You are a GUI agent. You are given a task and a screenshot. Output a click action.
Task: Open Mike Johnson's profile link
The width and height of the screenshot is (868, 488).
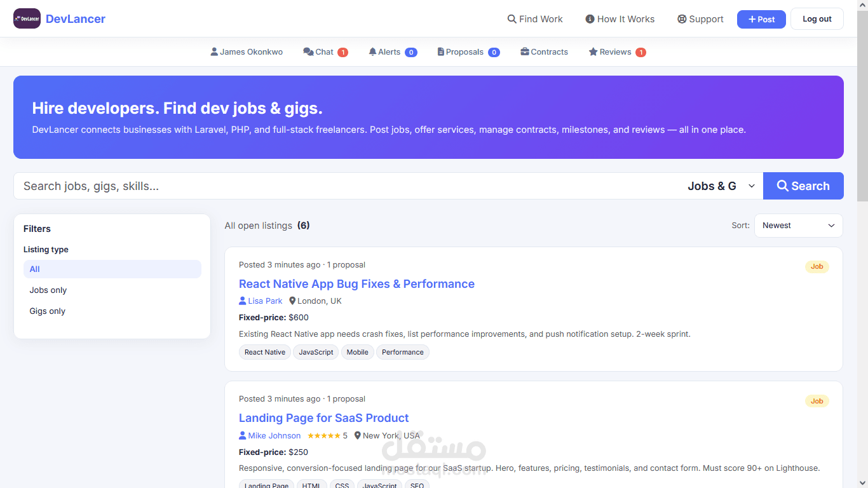point(270,435)
